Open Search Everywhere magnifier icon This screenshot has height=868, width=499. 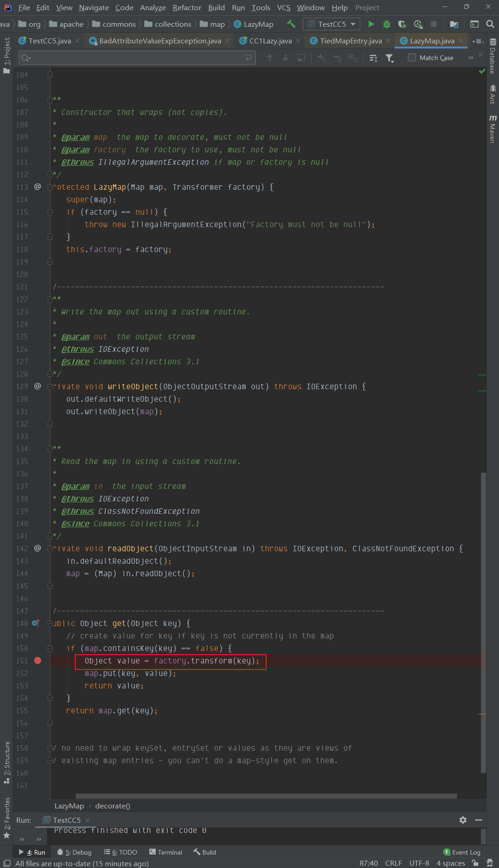(x=490, y=24)
